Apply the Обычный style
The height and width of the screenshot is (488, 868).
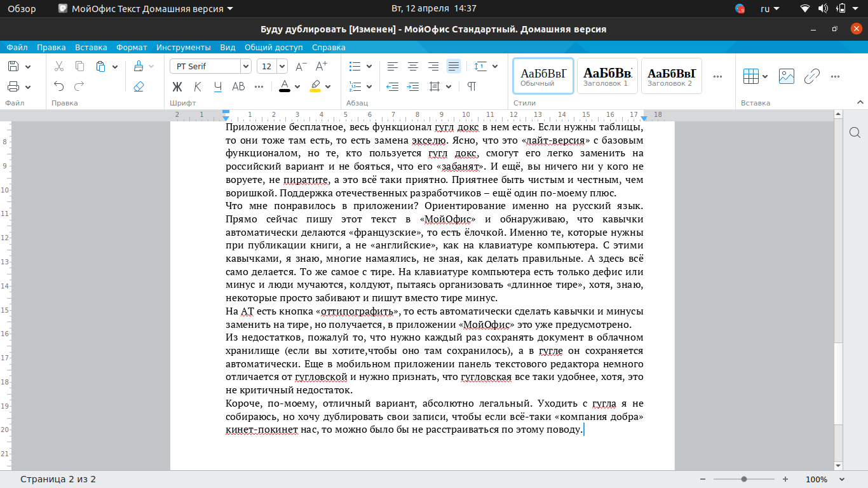tap(543, 76)
